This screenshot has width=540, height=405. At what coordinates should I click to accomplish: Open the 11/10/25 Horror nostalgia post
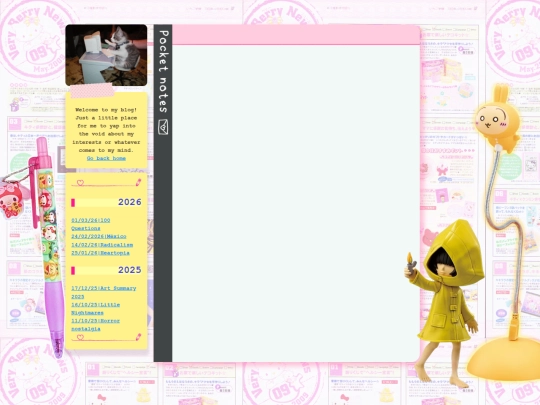point(96,325)
